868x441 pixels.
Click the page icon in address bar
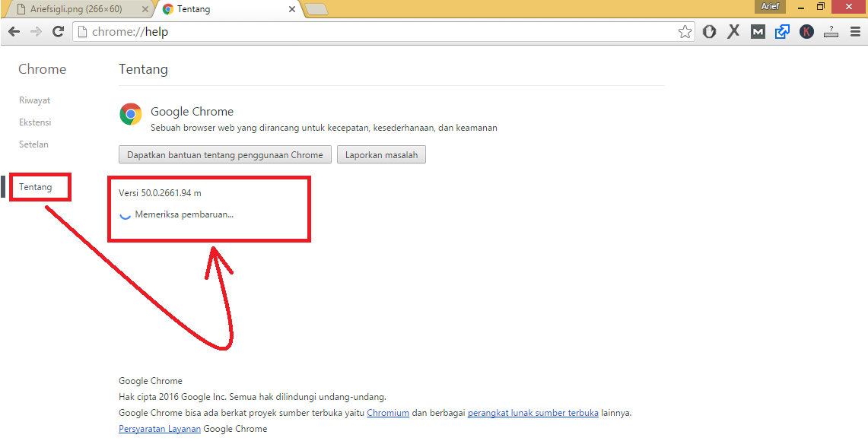tap(82, 32)
